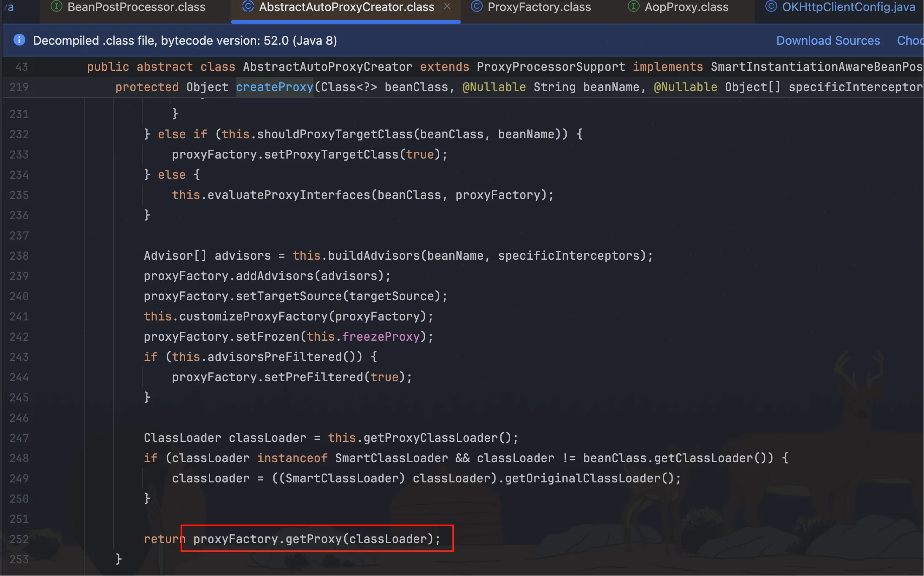Click line number 238 in the gutter
This screenshot has width=924, height=576.
(19, 256)
